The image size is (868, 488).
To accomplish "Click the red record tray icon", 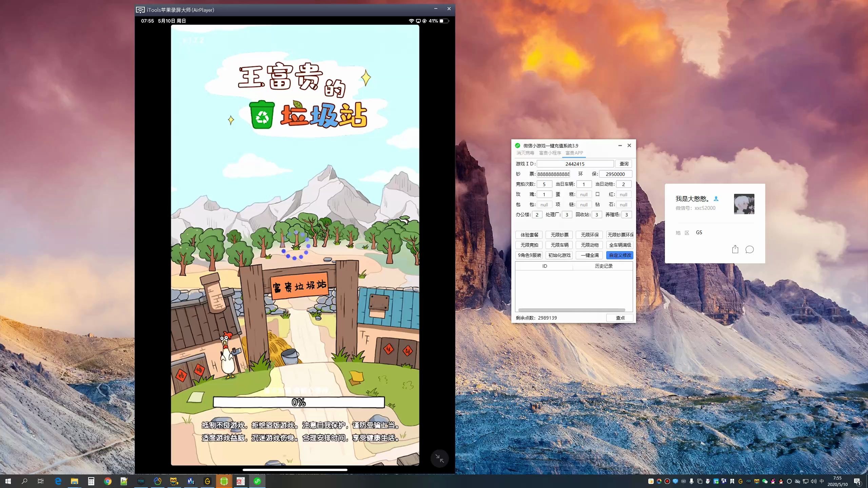I will [x=667, y=481].
